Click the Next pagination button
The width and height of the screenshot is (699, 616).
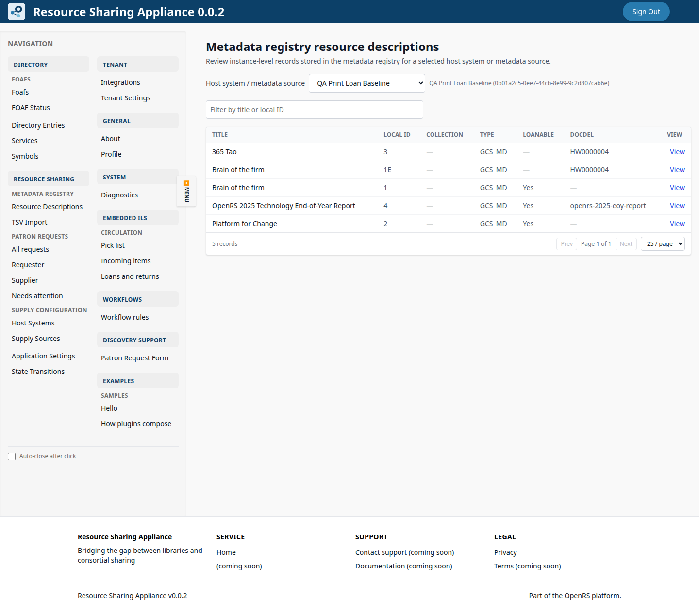pos(626,244)
